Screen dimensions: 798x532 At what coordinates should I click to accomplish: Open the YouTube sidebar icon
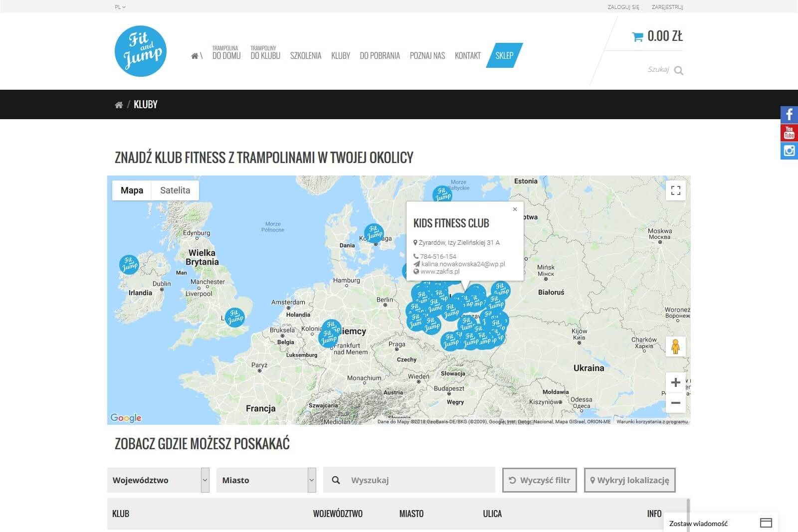[x=789, y=133]
